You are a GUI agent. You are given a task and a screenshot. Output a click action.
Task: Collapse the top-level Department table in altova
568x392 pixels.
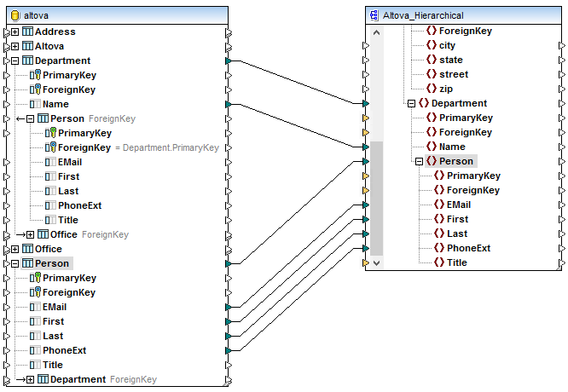(x=15, y=61)
